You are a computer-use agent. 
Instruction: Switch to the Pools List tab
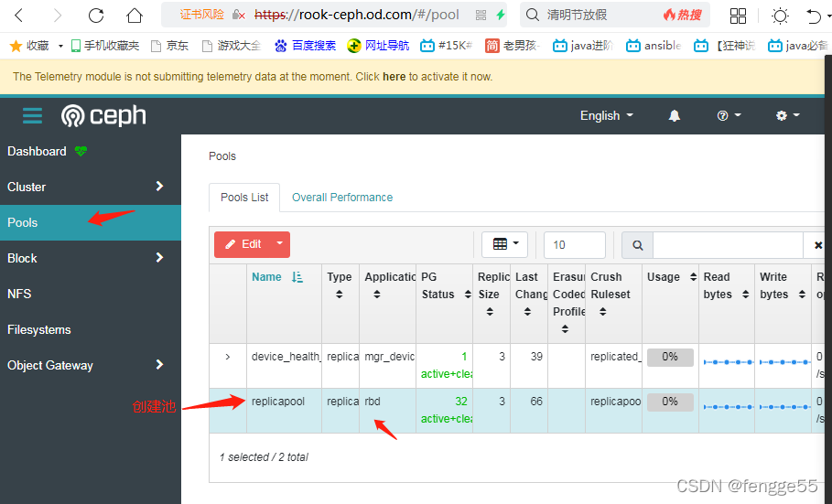pyautogui.click(x=244, y=198)
